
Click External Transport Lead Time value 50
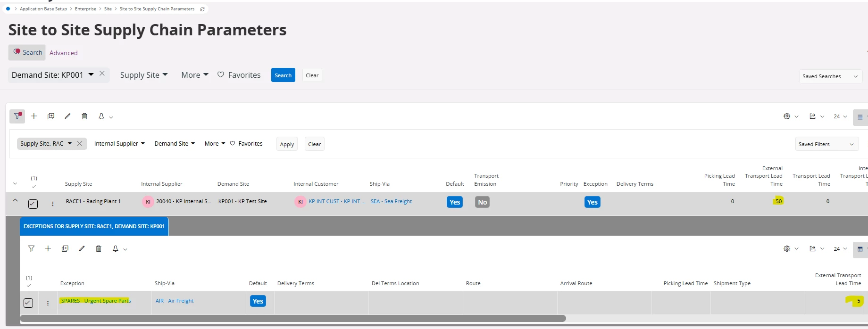pos(778,201)
